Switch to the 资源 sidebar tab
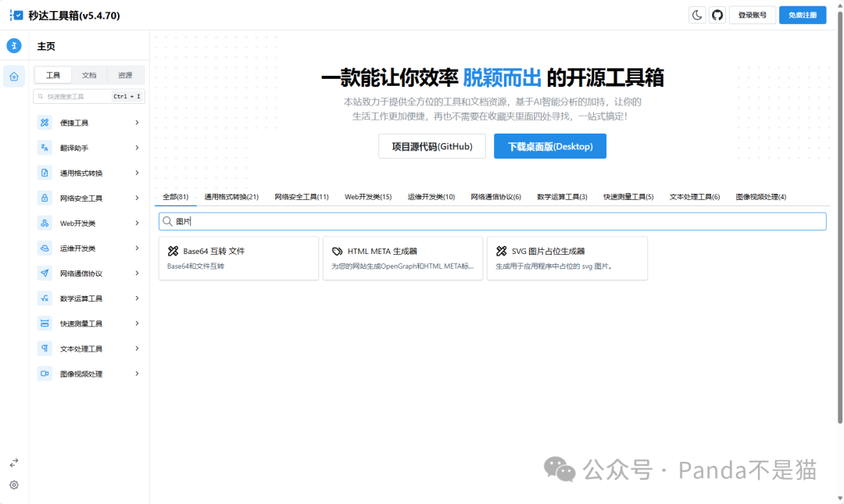This screenshot has width=844, height=504. click(125, 75)
